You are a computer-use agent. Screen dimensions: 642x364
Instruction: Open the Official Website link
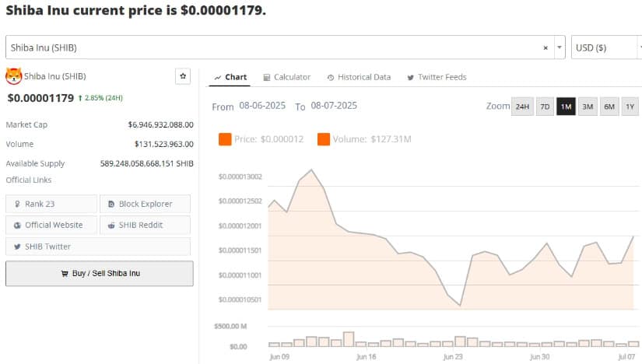click(x=51, y=225)
